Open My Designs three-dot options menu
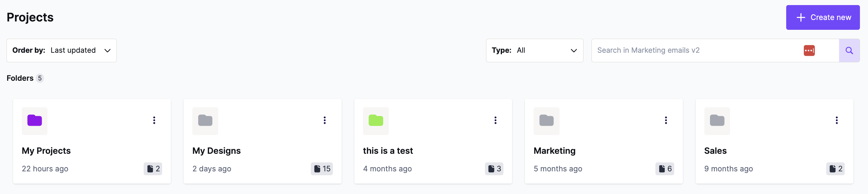The image size is (868, 194). tap(325, 120)
